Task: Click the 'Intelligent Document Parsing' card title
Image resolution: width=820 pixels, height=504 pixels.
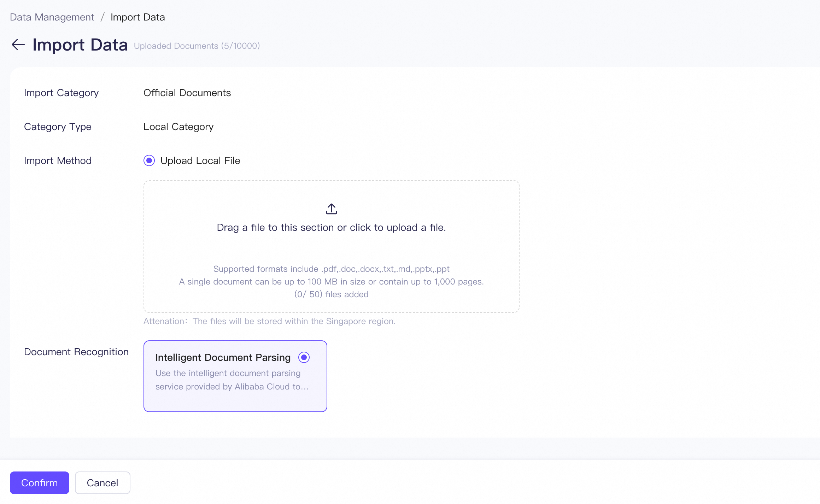Action: pyautogui.click(x=223, y=357)
